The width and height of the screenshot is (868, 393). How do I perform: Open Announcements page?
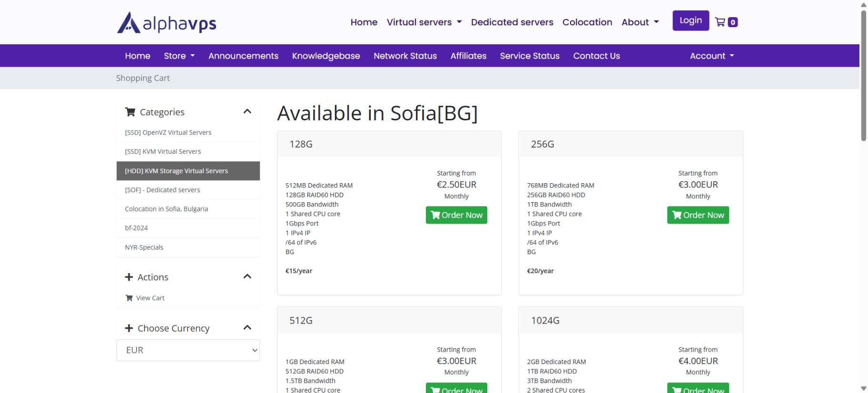(x=243, y=56)
